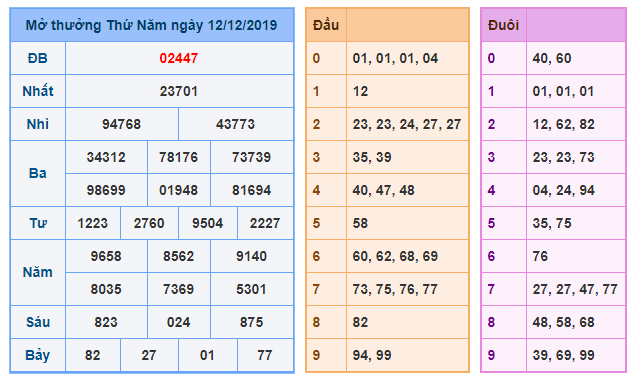Click the 'Nhì' prize row label
Image resolution: width=637 pixels, height=381 pixels.
point(38,124)
